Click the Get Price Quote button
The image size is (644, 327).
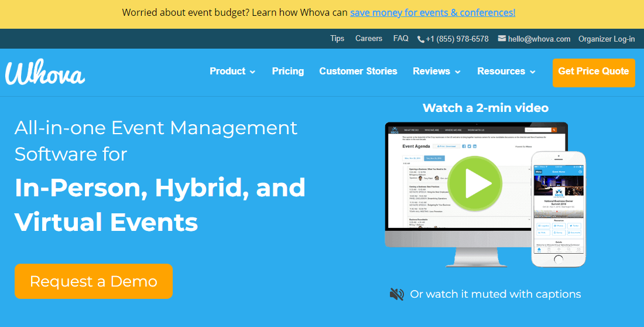594,73
